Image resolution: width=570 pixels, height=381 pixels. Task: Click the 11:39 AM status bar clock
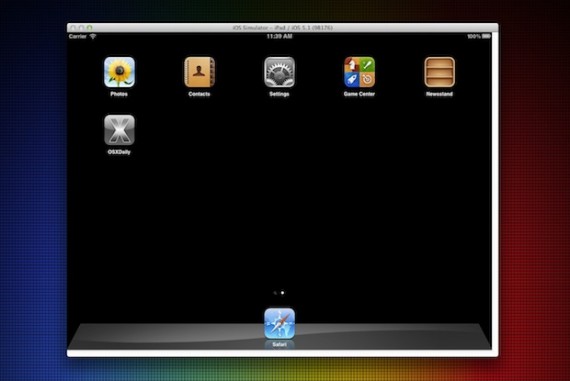279,36
